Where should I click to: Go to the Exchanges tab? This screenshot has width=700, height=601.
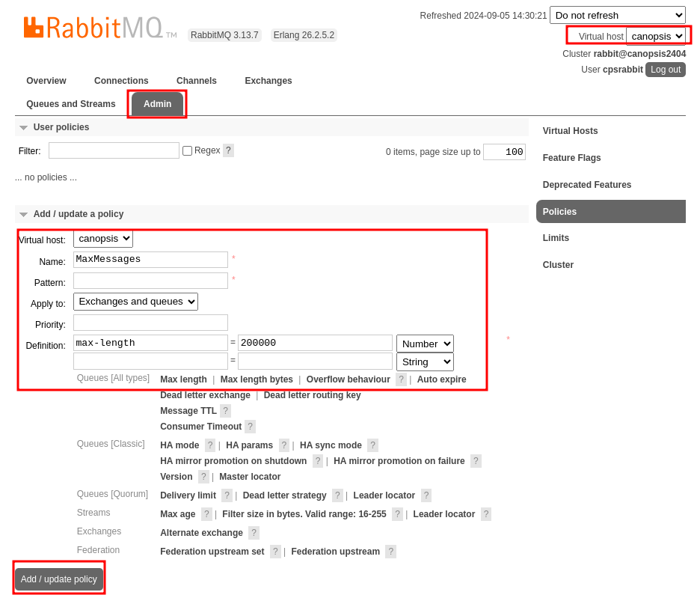(268, 80)
